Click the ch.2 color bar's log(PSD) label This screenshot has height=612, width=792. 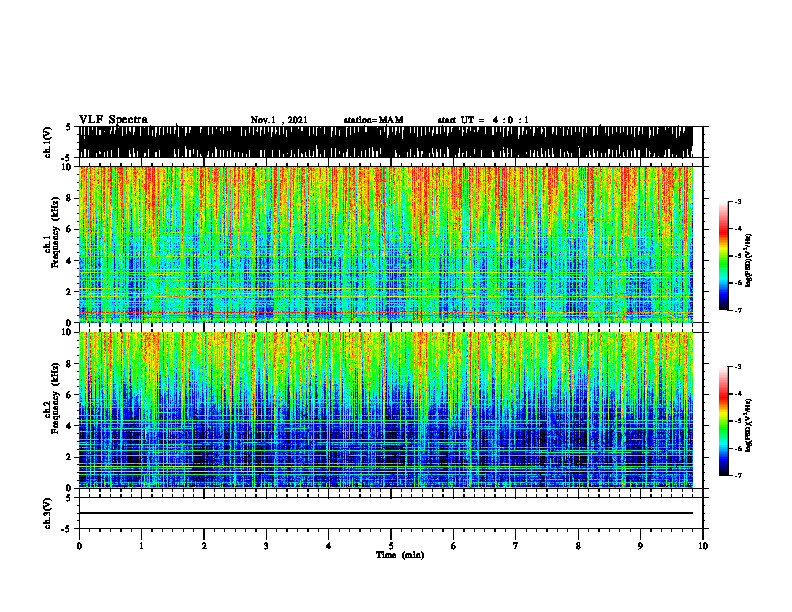tap(749, 425)
